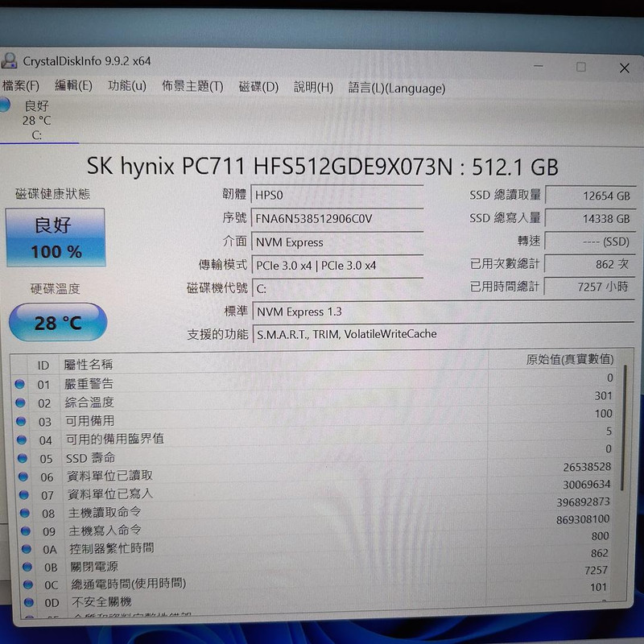Image resolution: width=644 pixels, height=644 pixels.
Task: Close the CrystalDiskInfo window
Action: point(625,68)
